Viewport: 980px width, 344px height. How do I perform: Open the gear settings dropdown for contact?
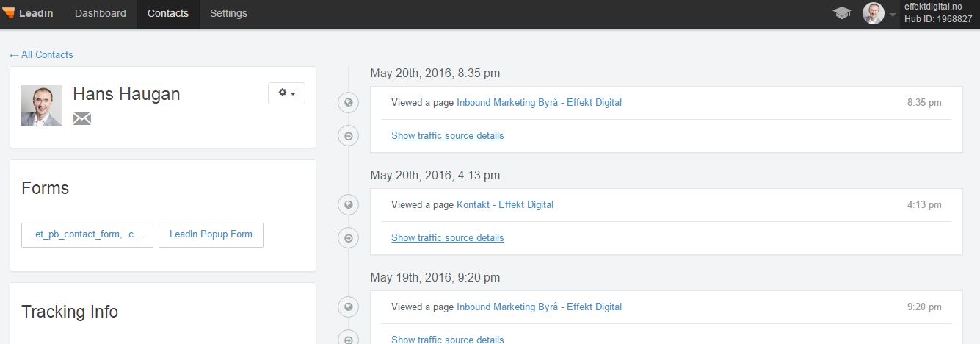coord(286,93)
